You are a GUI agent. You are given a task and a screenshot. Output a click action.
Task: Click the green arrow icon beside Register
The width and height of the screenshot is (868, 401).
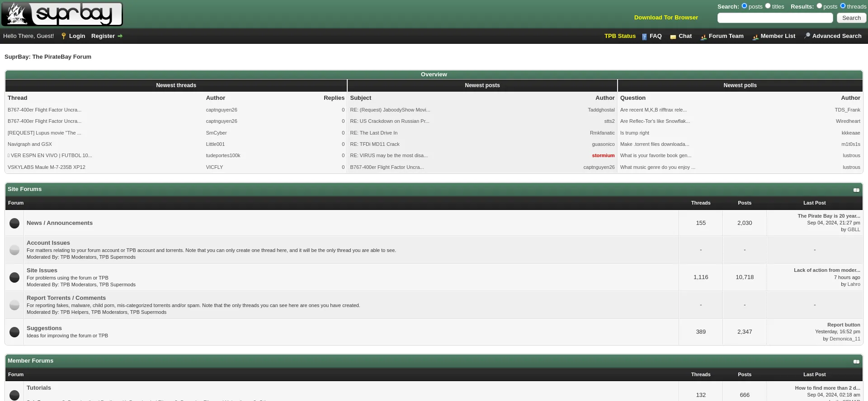coord(120,36)
